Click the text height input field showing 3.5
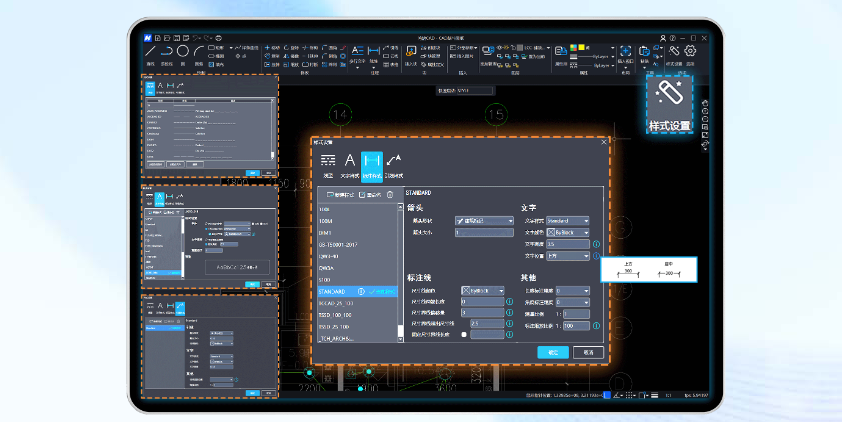Screen dimensions: 842x422 click(568, 244)
